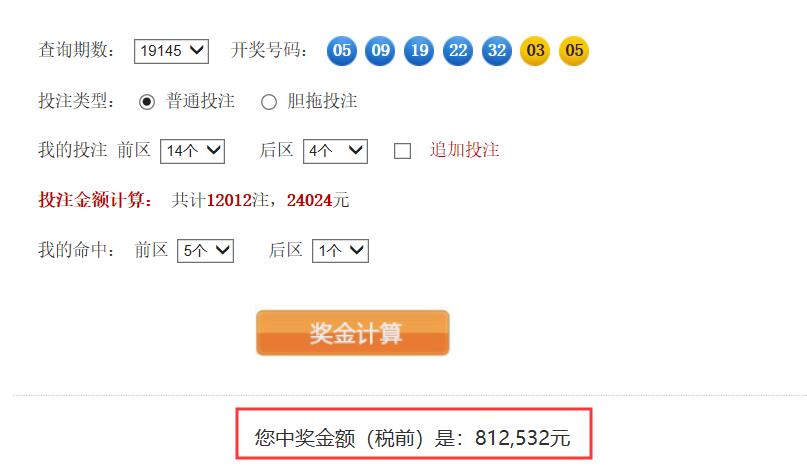
Task: Open the 我的命中 后区 1个 dropdown
Action: 340,251
